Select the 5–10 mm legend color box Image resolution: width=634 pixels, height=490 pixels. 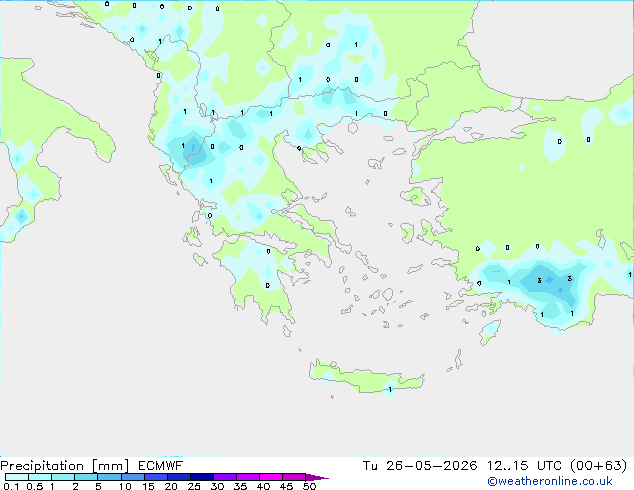point(109,477)
